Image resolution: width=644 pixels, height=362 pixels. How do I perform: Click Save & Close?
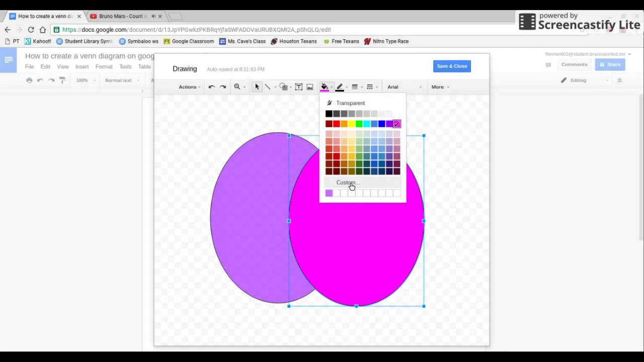click(452, 66)
